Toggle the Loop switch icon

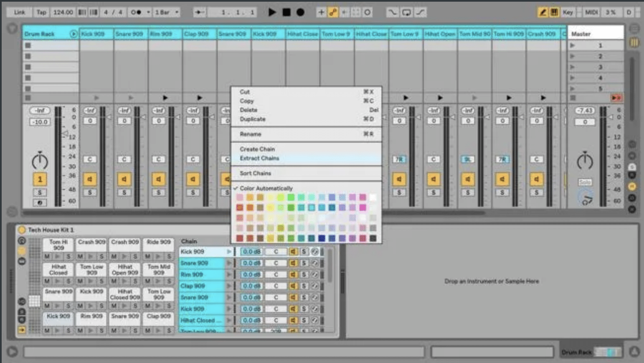tap(406, 12)
